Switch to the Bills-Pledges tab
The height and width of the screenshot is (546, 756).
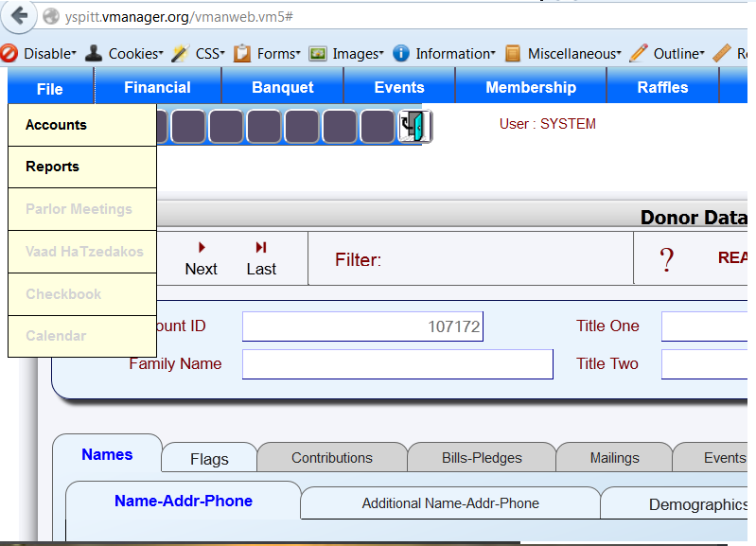coord(482,458)
